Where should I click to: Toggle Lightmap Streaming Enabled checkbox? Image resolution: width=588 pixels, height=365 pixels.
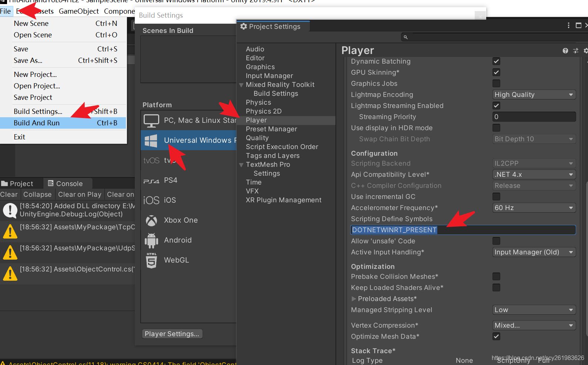coord(496,106)
